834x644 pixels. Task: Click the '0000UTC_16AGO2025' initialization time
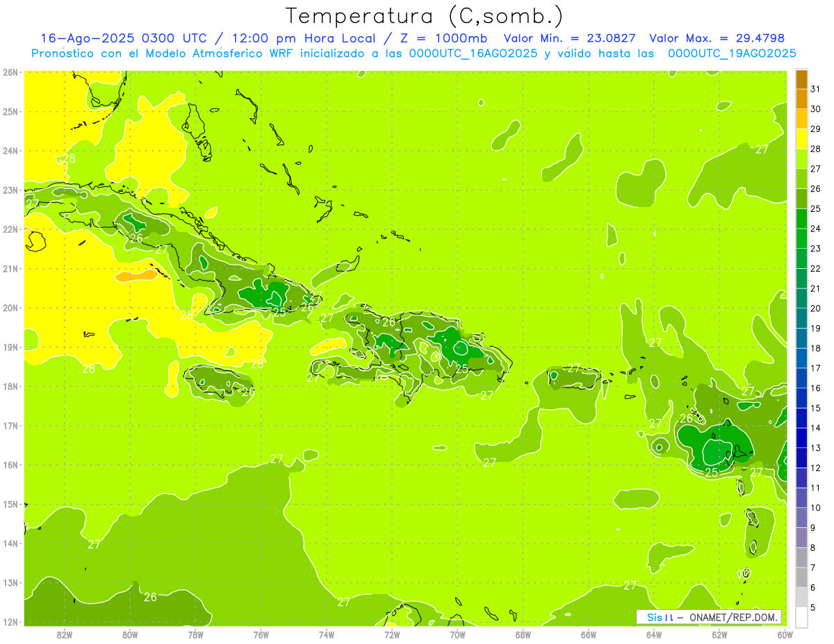coord(473,53)
